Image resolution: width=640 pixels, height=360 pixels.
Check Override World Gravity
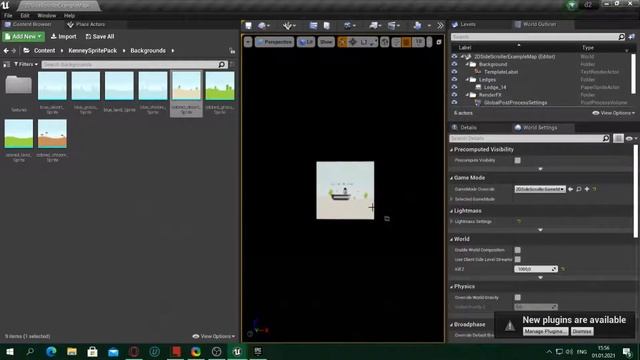(518, 298)
